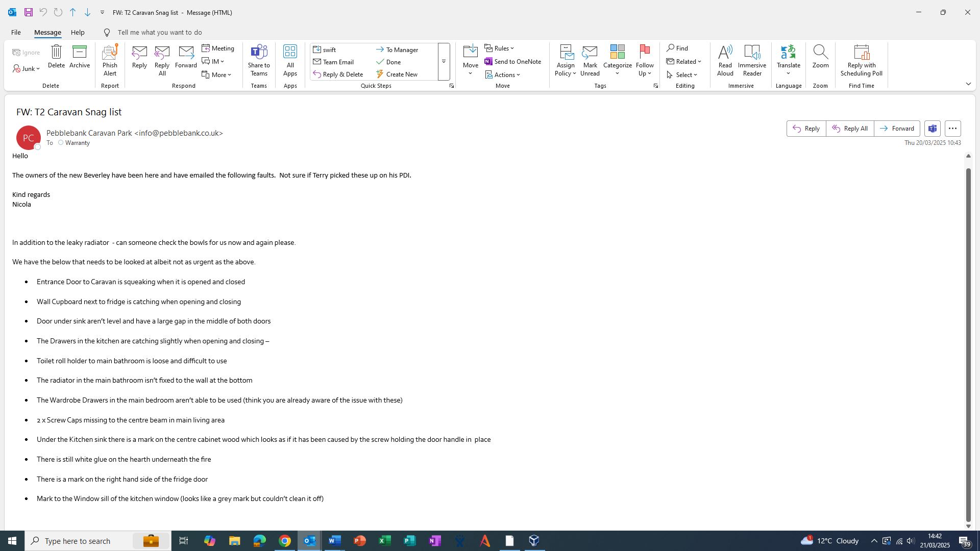The width and height of the screenshot is (980, 551).
Task: Start Read Aloud
Action: [x=725, y=60]
